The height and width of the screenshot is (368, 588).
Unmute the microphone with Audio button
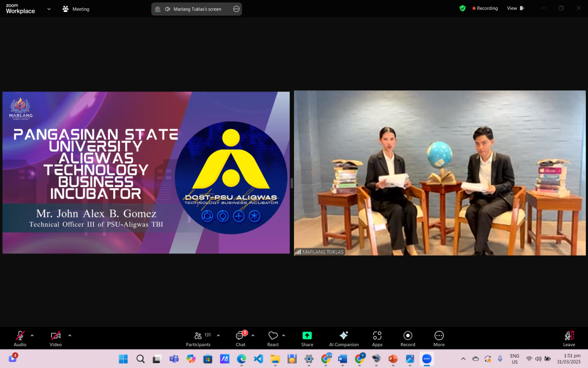(20, 338)
